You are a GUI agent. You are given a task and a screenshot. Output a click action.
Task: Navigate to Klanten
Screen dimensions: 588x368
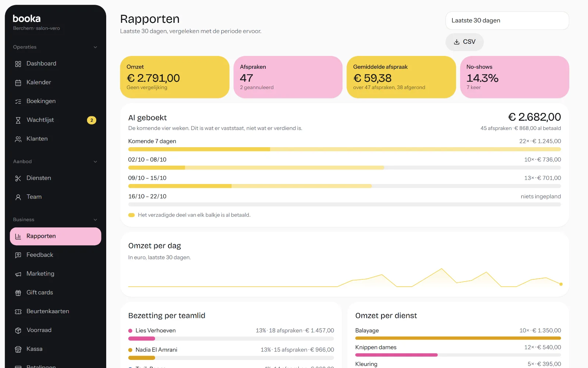(x=55, y=139)
